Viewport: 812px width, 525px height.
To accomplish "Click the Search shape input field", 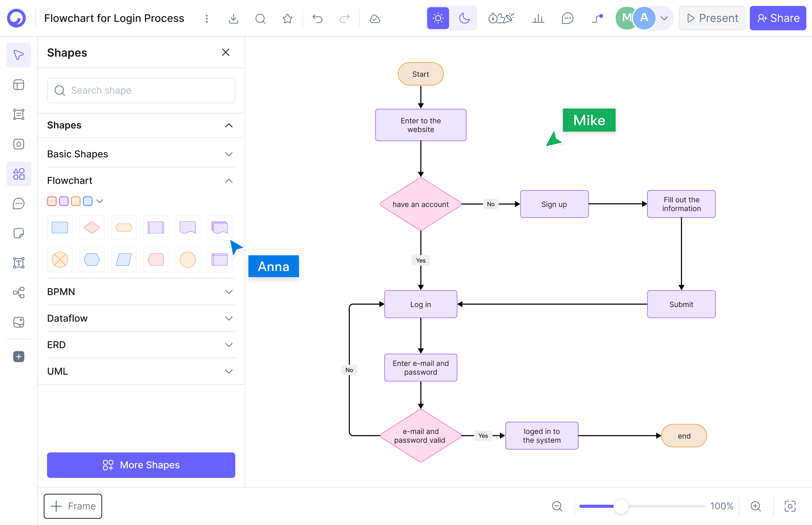I will 141,90.
